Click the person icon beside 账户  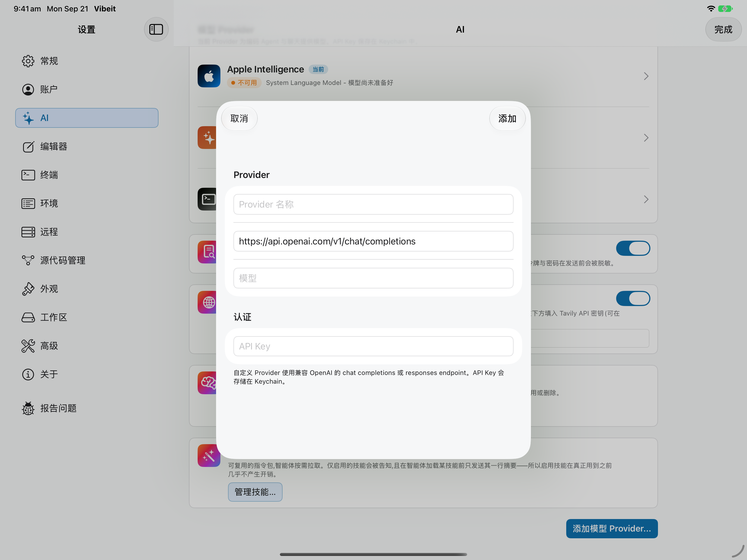[28, 90]
